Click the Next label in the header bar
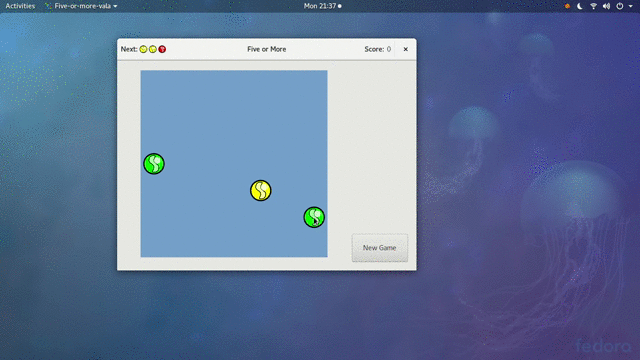This screenshot has width=640, height=360. pos(129,49)
